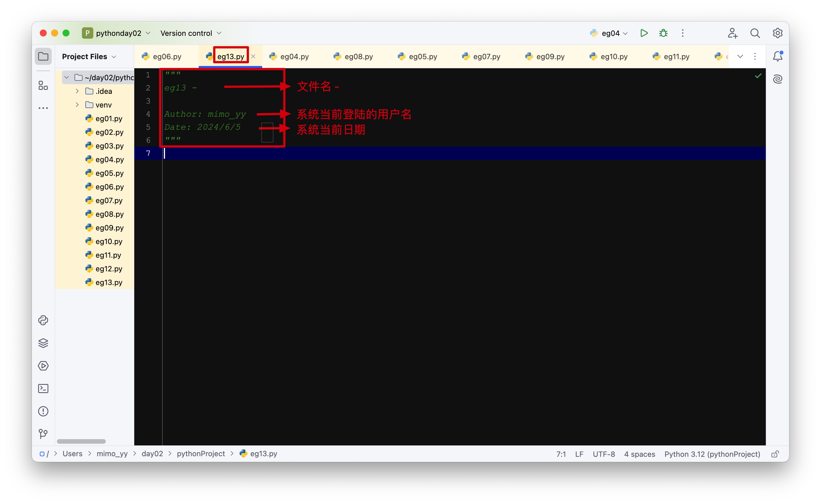The width and height of the screenshot is (821, 504).
Task: Open Python Console tool window
Action: tap(43, 320)
